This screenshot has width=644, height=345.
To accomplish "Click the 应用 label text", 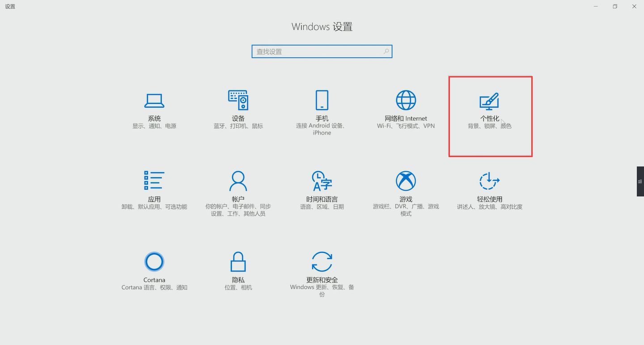I will pyautogui.click(x=154, y=199).
